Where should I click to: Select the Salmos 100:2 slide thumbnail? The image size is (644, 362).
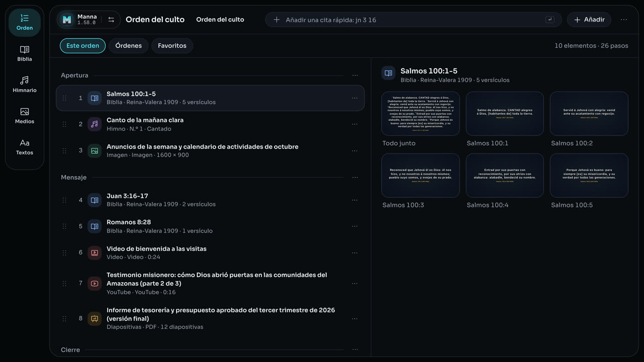pyautogui.click(x=589, y=113)
